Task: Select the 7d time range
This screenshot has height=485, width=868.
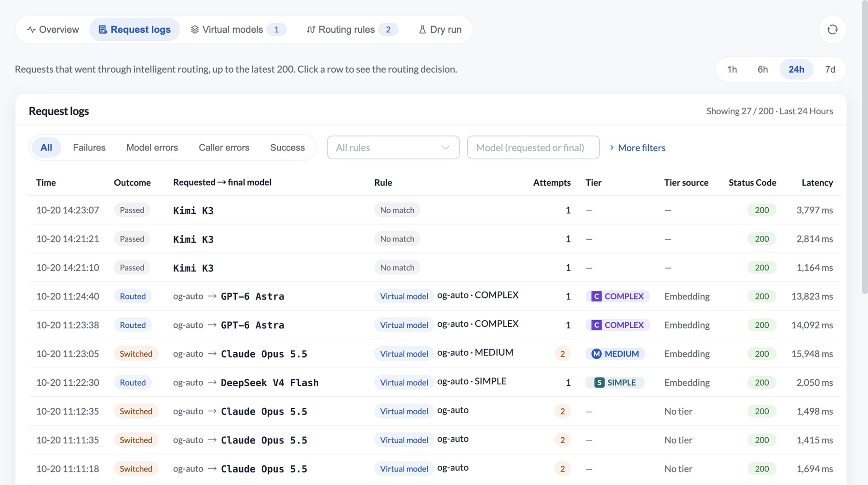Action: tap(830, 69)
